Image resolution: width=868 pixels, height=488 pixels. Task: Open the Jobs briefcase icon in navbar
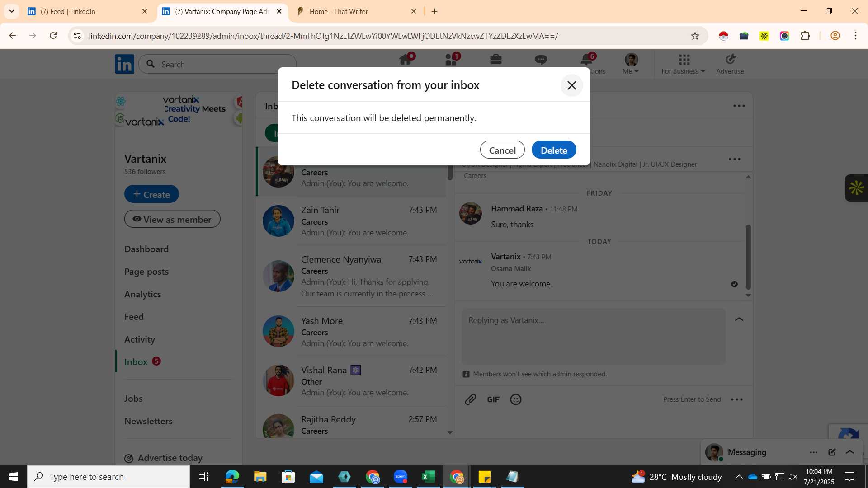click(496, 59)
